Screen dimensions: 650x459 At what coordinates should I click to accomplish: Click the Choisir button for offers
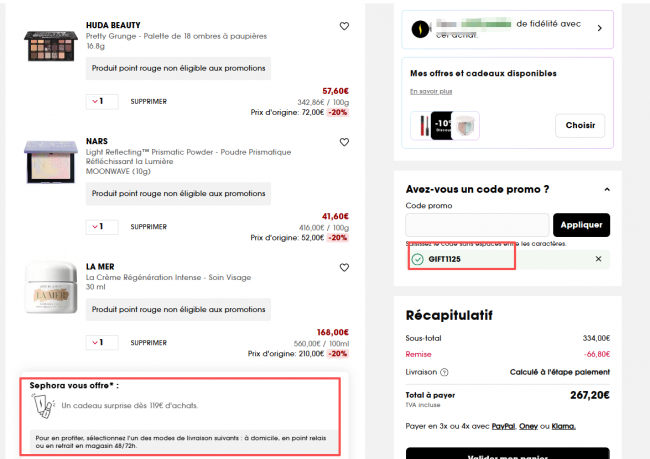click(580, 125)
